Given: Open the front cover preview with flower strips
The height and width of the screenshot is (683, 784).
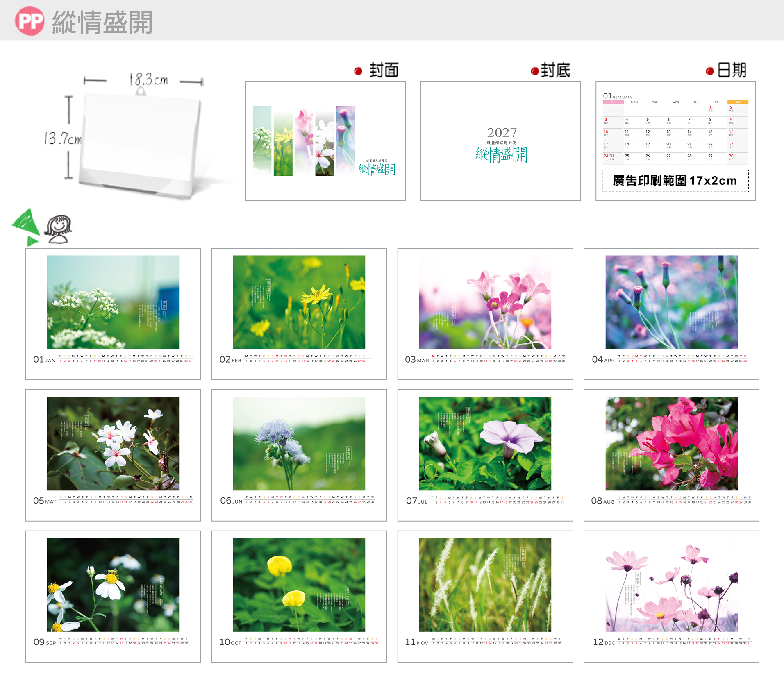Looking at the screenshot, I should pyautogui.click(x=326, y=141).
